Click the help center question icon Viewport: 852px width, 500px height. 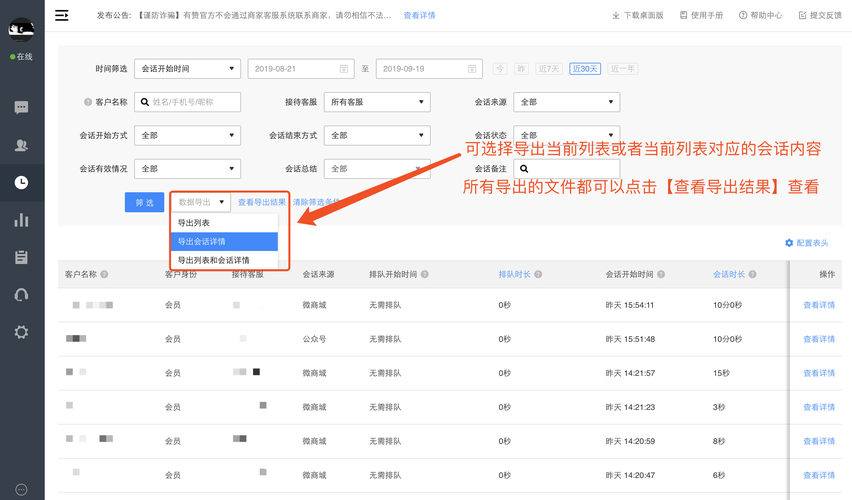(743, 15)
